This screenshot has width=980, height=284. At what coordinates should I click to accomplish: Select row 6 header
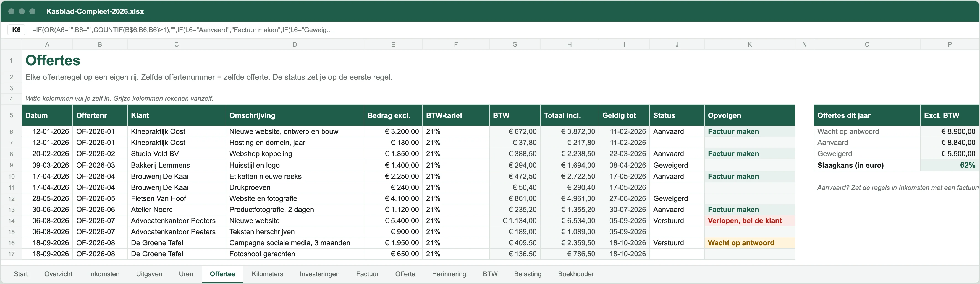11,132
